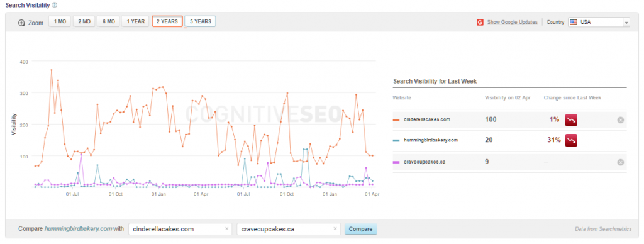Click the visibility value 100
Viewport: 644px width, 244px height.
pos(491,119)
